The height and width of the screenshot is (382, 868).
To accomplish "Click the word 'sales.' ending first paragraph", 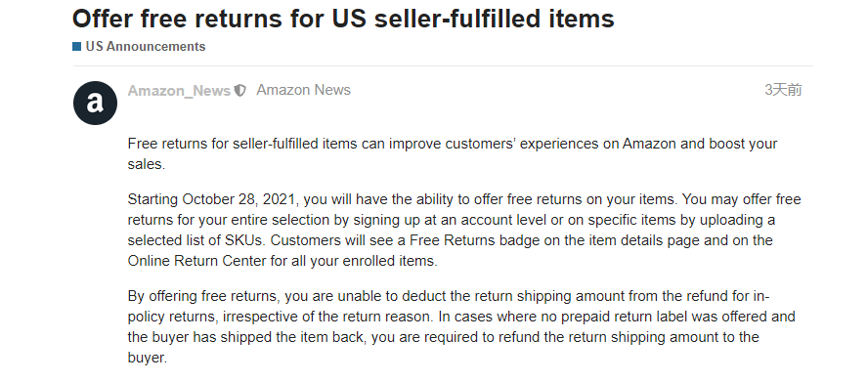I will tap(147, 164).
